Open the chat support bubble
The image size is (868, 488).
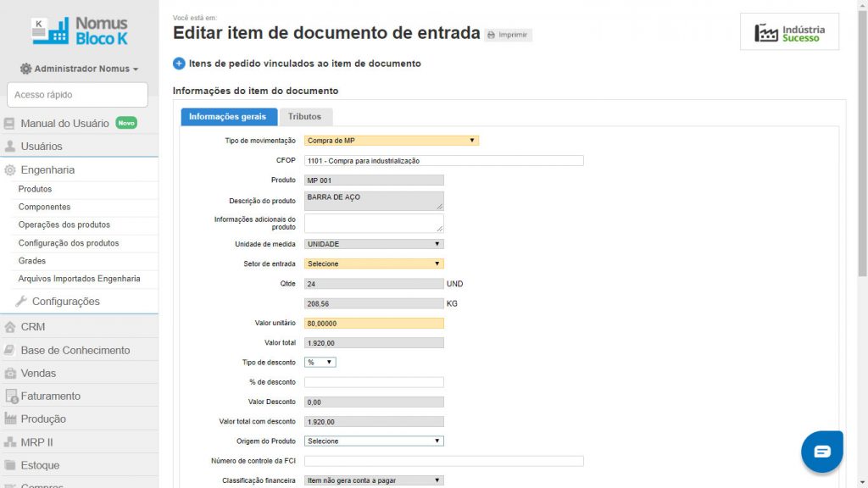pyautogui.click(x=821, y=451)
